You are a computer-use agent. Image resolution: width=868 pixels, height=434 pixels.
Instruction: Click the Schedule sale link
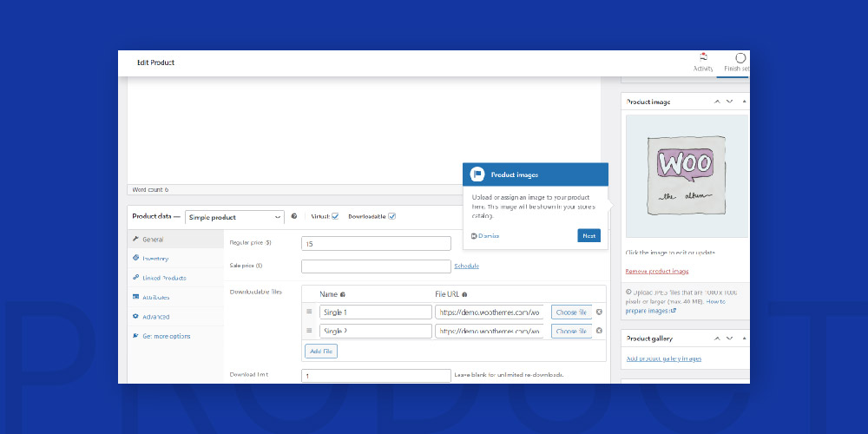click(x=467, y=266)
